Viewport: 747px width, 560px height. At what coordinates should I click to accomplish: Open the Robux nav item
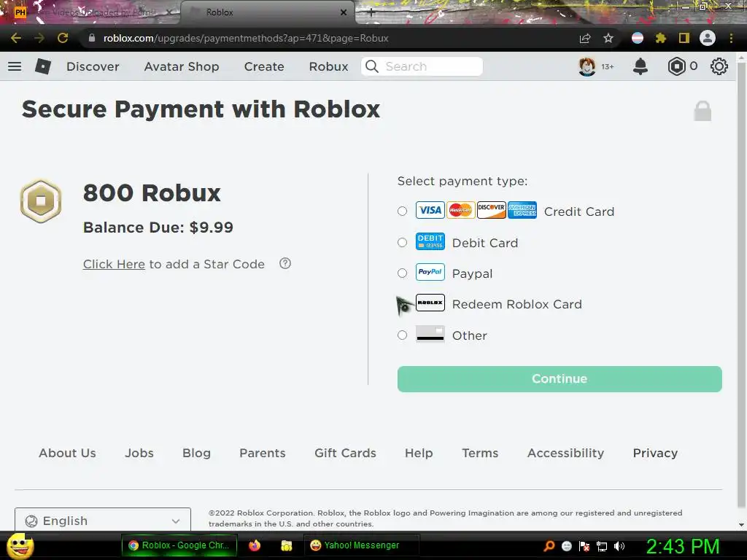[329, 66]
